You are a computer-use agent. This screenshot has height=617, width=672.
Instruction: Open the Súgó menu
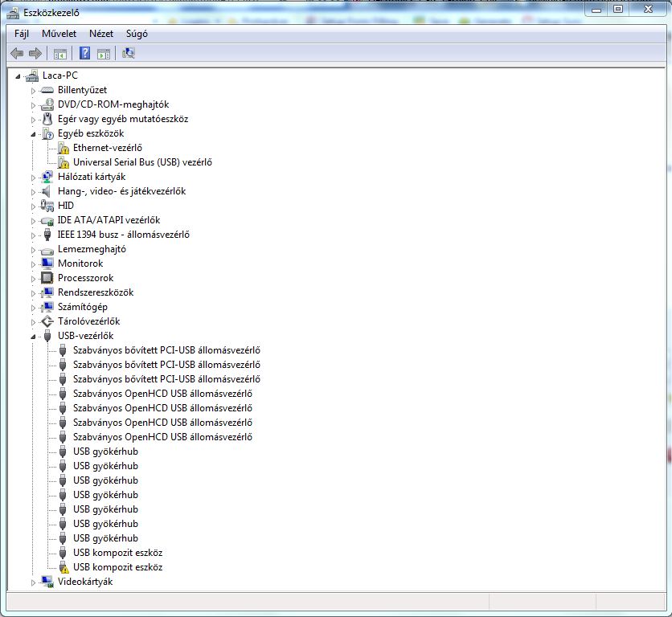pyautogui.click(x=137, y=34)
